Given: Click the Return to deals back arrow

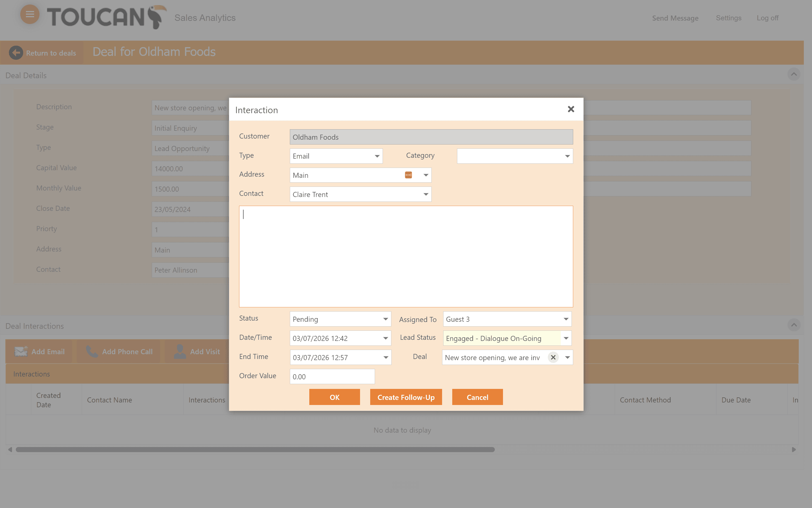Looking at the screenshot, I should 16,53.
